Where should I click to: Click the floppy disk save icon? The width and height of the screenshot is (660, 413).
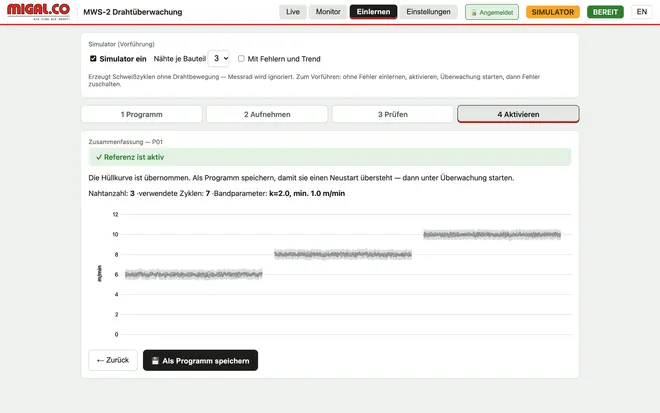pyautogui.click(x=155, y=361)
